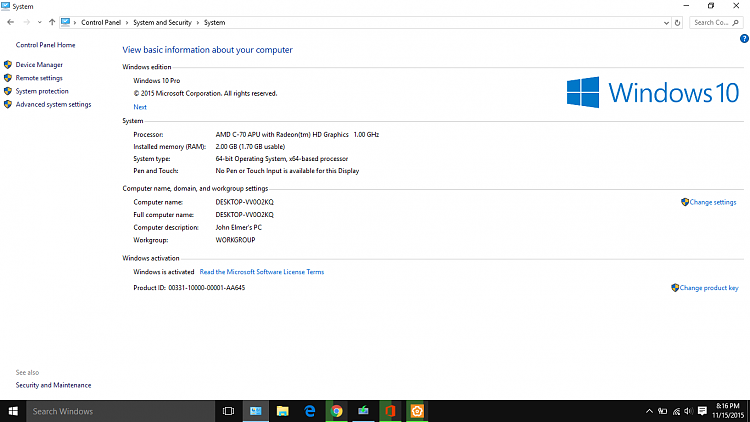
Task: Click the 2015 Microsoft Corporation copyright text
Action: [x=205, y=93]
